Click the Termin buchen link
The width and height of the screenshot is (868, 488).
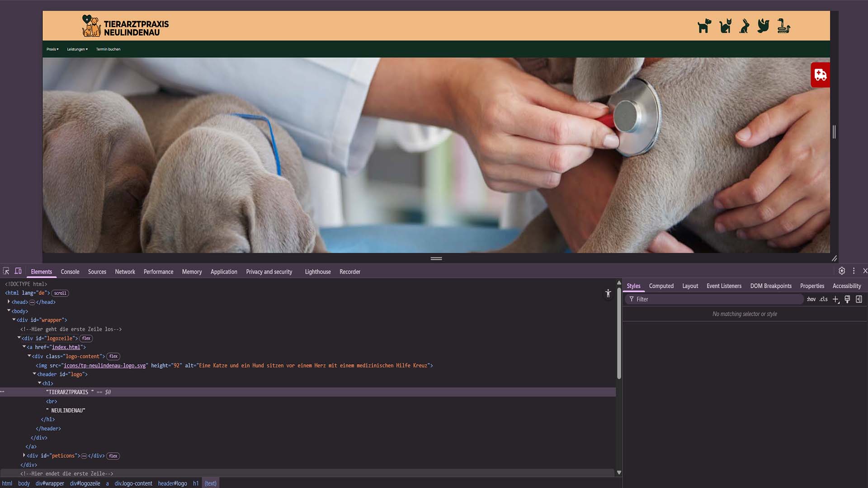(108, 49)
